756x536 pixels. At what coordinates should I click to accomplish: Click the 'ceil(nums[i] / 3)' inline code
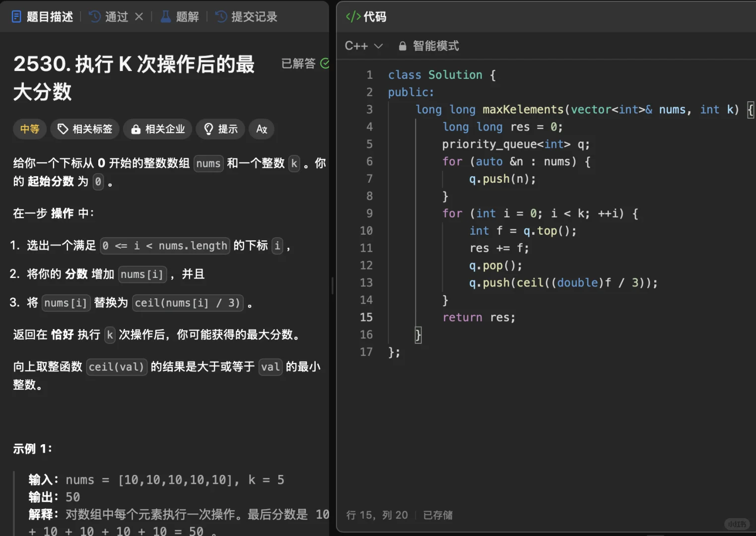(188, 303)
